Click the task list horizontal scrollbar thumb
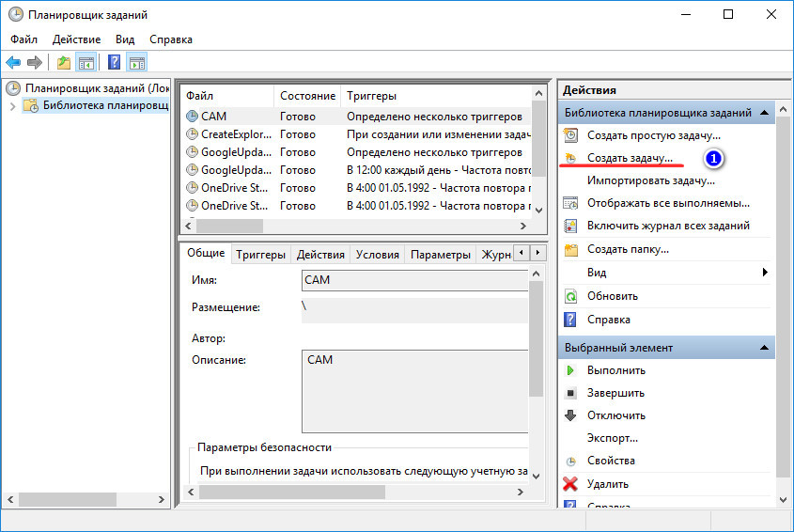The height and width of the screenshot is (532, 794). click(230, 226)
